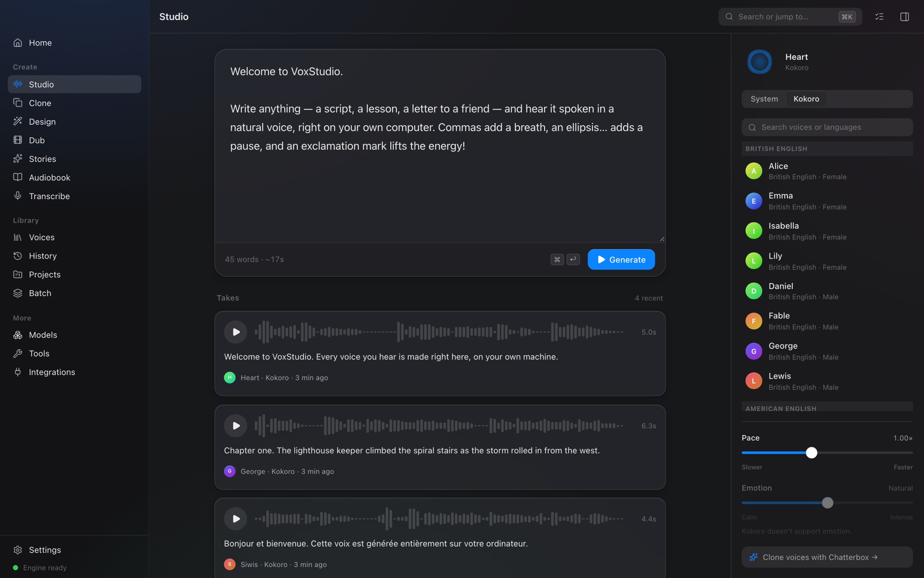Click the '45 words · ~17s' counter

coord(254,259)
